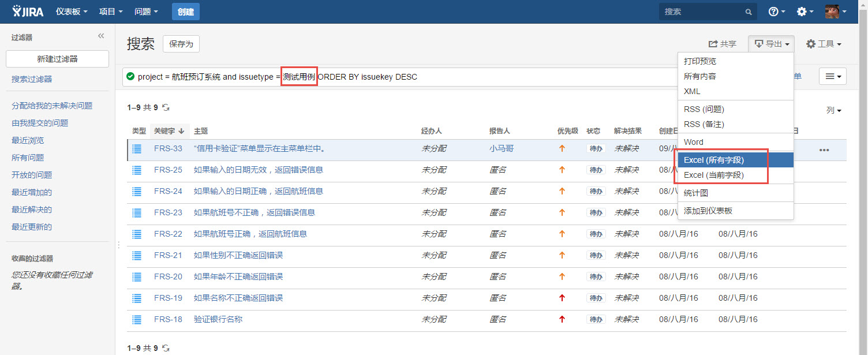
Task: Export with Excel (所有字段)
Action: tap(736, 160)
